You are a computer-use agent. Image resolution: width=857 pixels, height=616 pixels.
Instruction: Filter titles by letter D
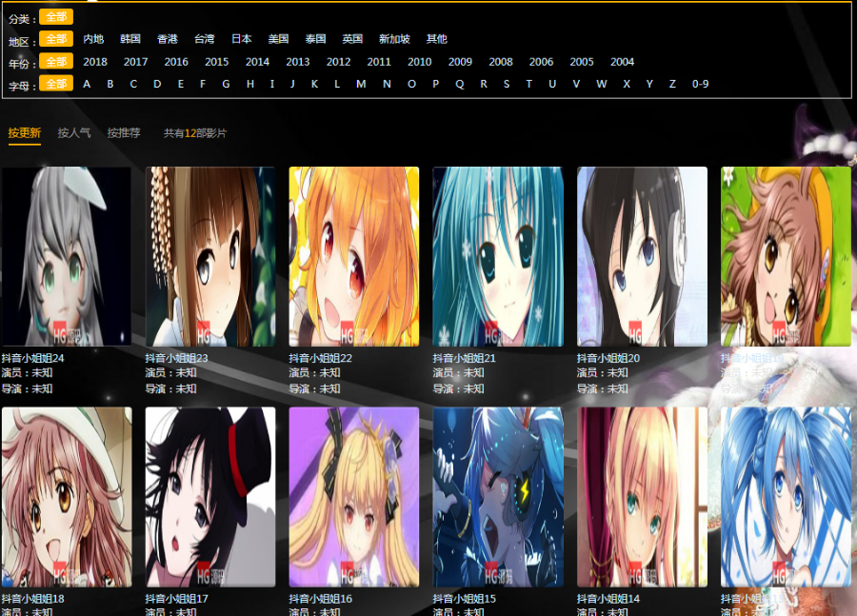coord(157,84)
